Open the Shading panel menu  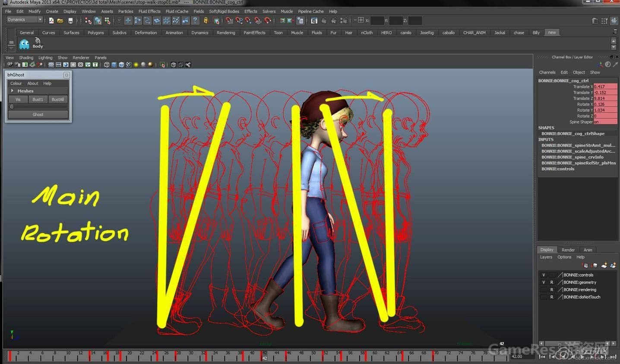(26, 57)
